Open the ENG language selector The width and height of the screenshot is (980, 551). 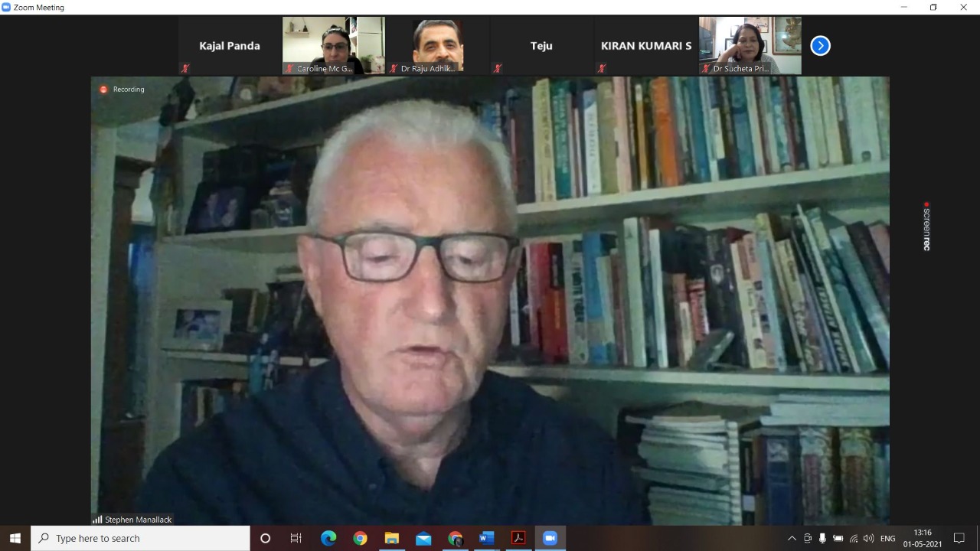(887, 538)
